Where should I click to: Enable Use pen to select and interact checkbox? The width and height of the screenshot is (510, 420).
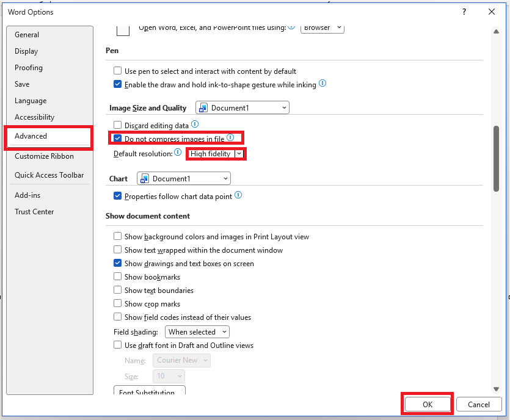click(117, 71)
